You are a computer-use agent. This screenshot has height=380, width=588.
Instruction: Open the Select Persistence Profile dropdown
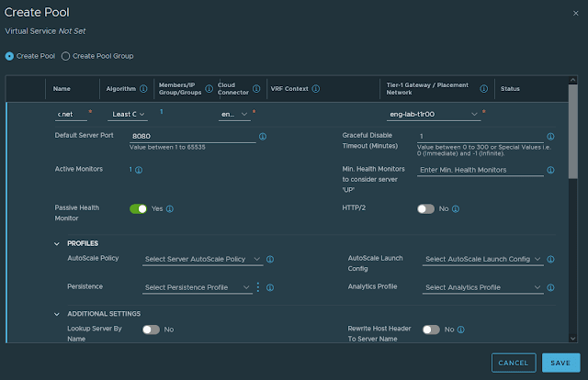pos(198,288)
